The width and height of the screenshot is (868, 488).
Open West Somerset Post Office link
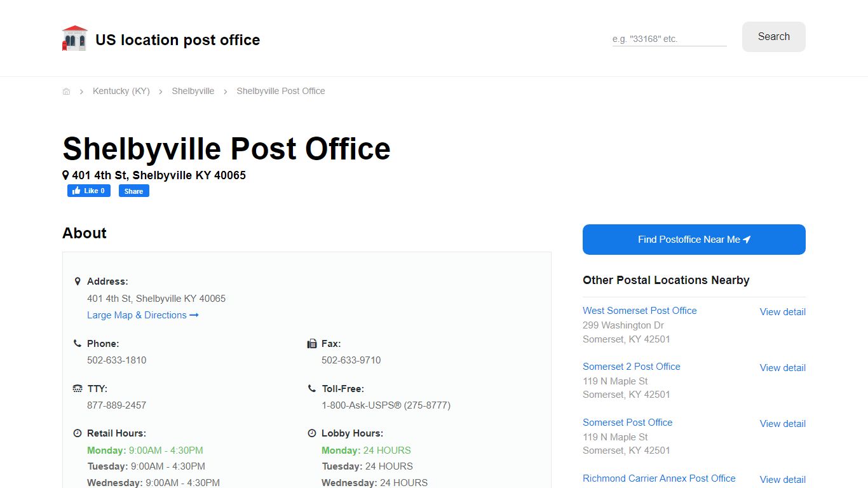pos(639,311)
